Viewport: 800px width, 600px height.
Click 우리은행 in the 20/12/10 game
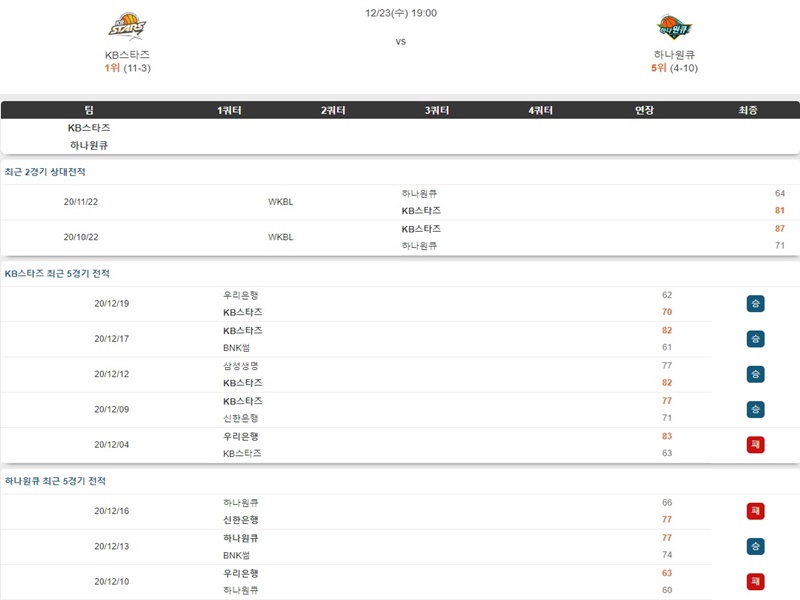pos(241,573)
